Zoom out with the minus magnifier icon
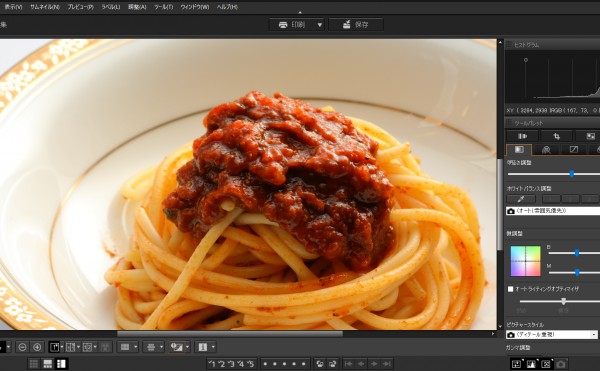The height and width of the screenshot is (371, 600). click(x=22, y=347)
